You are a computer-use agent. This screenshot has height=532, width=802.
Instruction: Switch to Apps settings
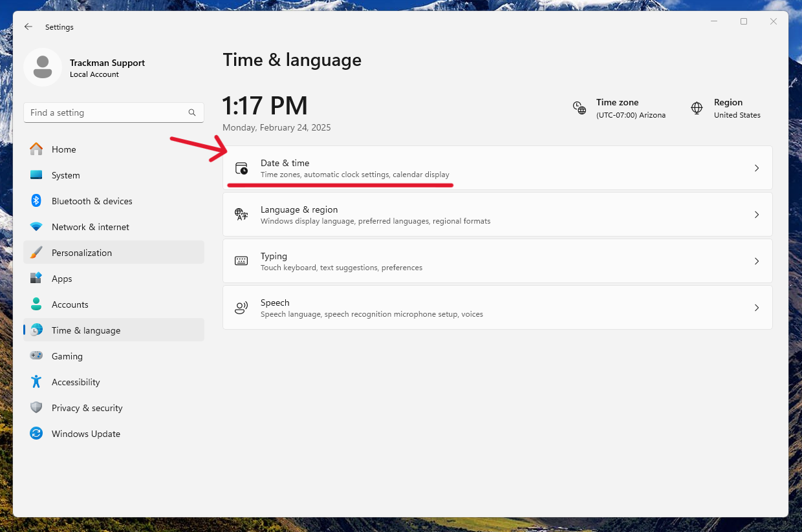[x=114, y=279]
